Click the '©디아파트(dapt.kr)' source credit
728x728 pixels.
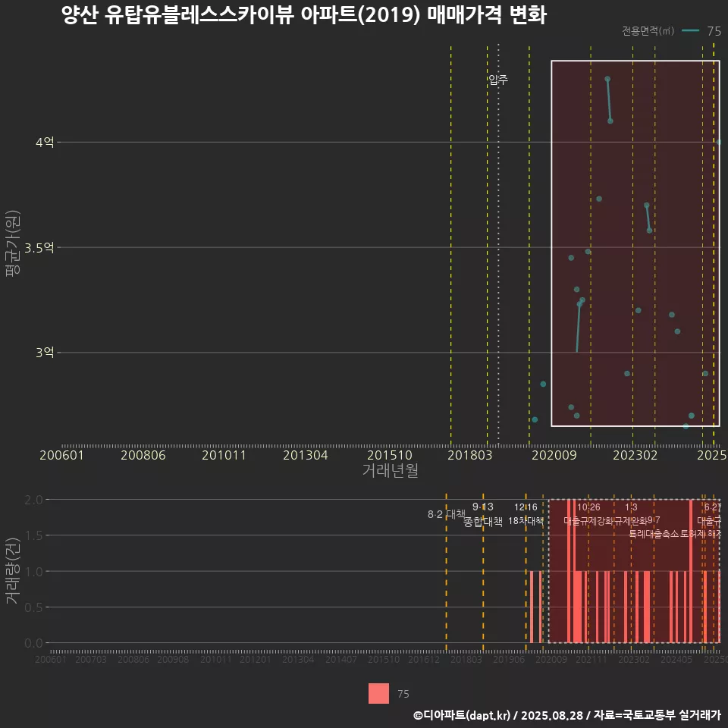coord(462,715)
